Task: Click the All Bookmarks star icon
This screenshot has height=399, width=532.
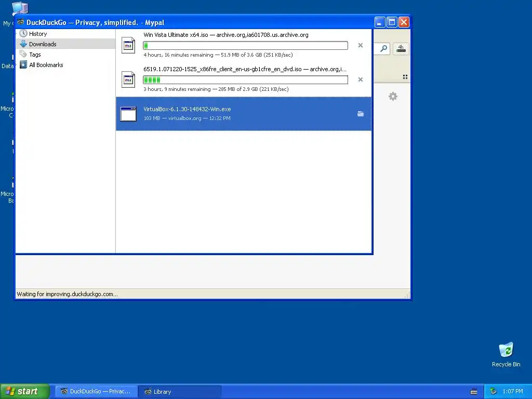Action: coord(23,65)
